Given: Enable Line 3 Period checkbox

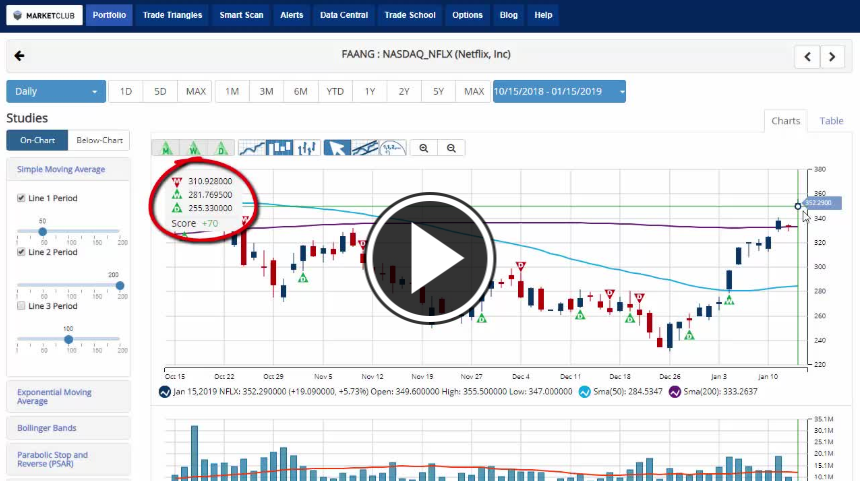Looking at the screenshot, I should pos(21,305).
